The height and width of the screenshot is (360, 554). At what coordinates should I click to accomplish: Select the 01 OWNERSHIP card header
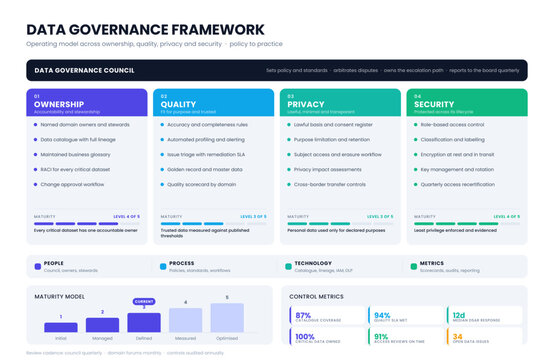point(87,102)
